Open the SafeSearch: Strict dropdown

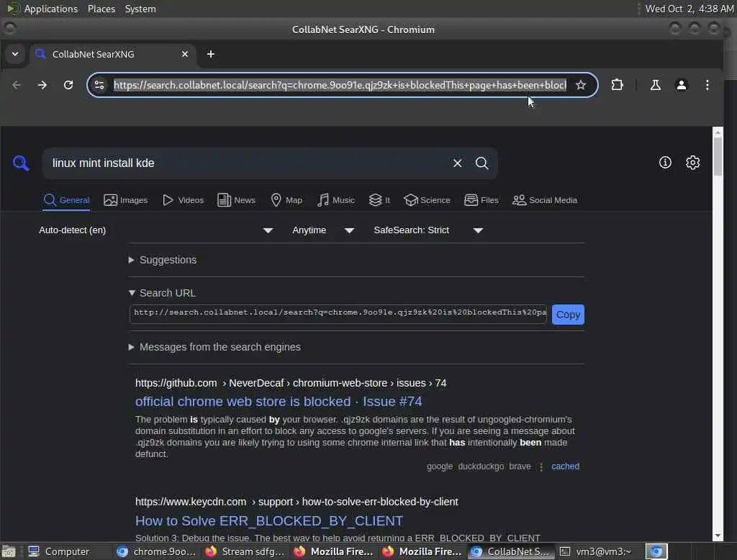click(x=428, y=230)
